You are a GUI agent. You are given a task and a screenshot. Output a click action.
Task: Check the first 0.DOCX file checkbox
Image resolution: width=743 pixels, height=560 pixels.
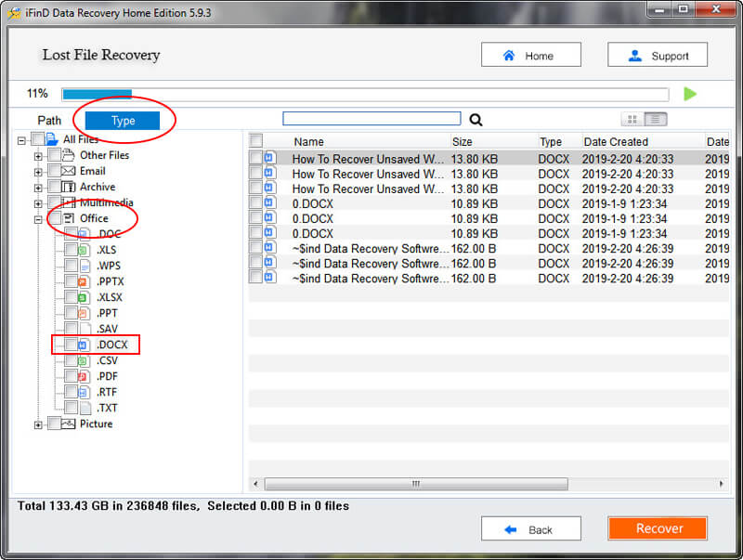(256, 202)
